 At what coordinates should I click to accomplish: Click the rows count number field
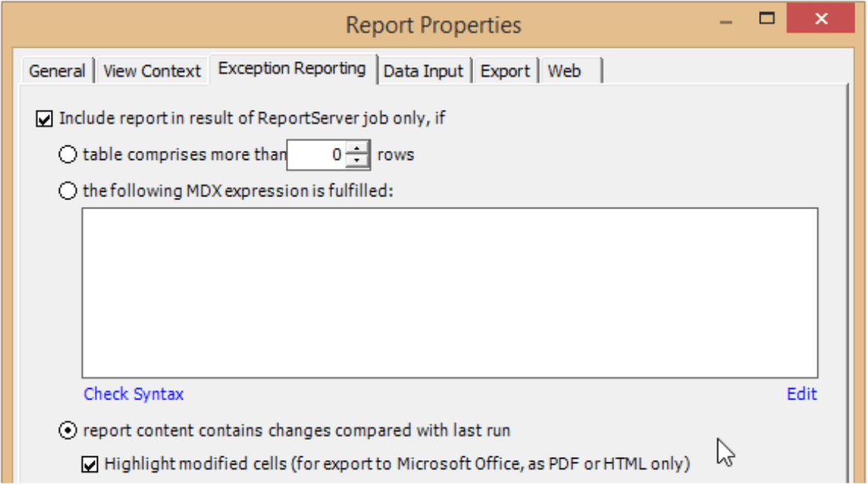pos(316,155)
